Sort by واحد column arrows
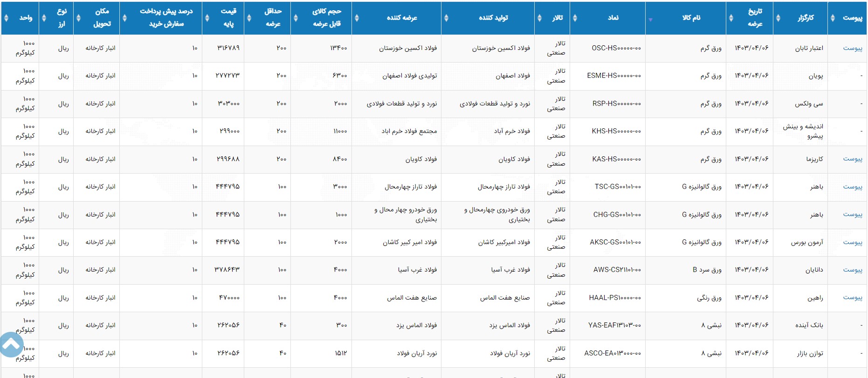868x378 pixels. (x=6, y=18)
